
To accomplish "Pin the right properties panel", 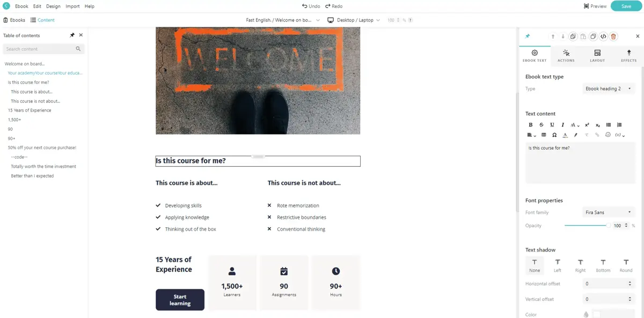I will [528, 36].
